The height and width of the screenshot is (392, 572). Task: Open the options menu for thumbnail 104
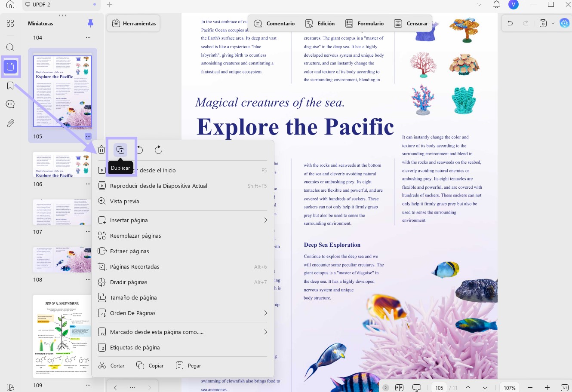coord(88,37)
